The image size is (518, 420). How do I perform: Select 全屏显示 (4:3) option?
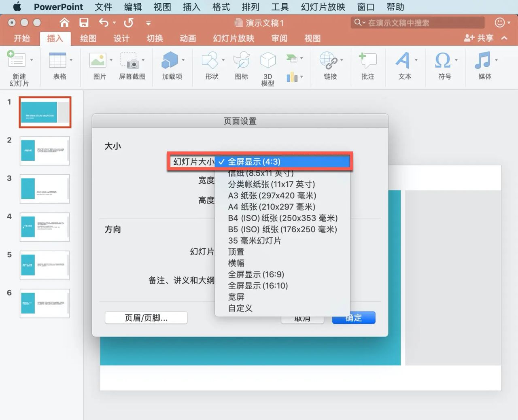pyautogui.click(x=282, y=162)
